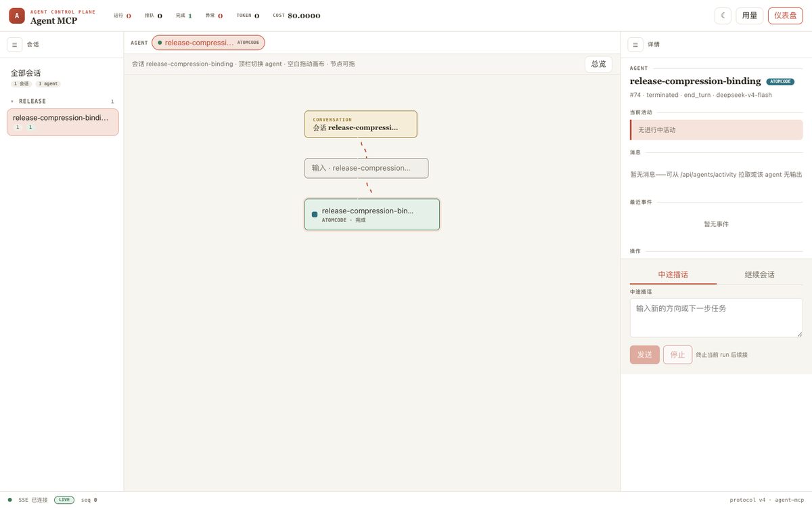Open release-compression-binding session in sidebar

pyautogui.click(x=63, y=122)
